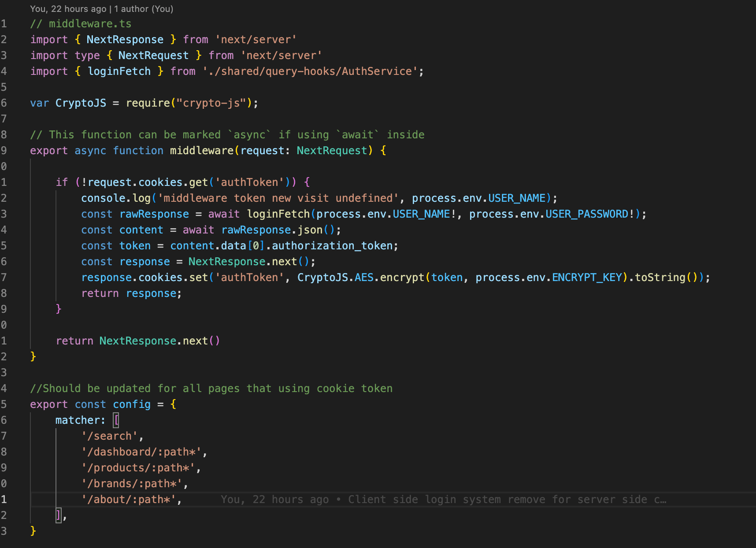Click the 'request' parameter in the function signature
Viewport: 756px width, 548px height.
pos(262,151)
